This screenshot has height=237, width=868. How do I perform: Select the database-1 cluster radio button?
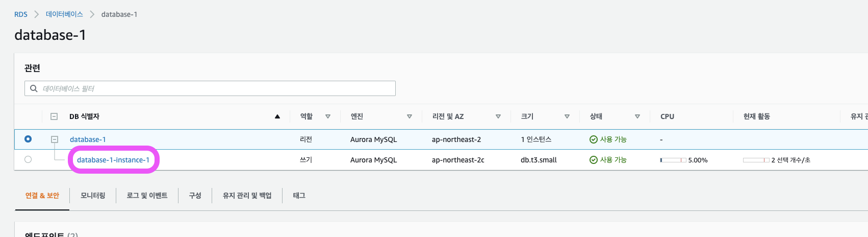click(28, 139)
